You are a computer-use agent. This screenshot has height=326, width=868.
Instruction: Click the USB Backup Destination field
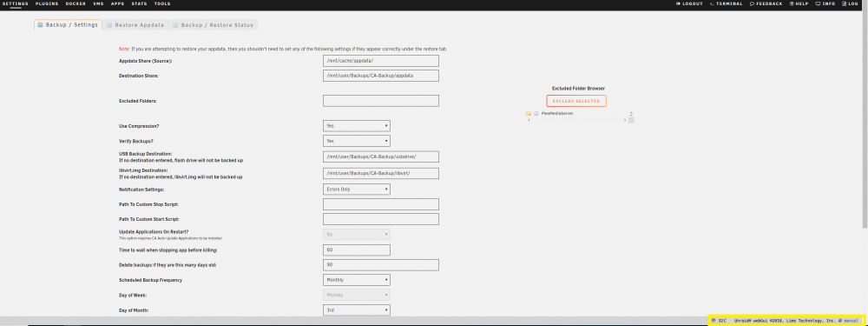(x=381, y=156)
